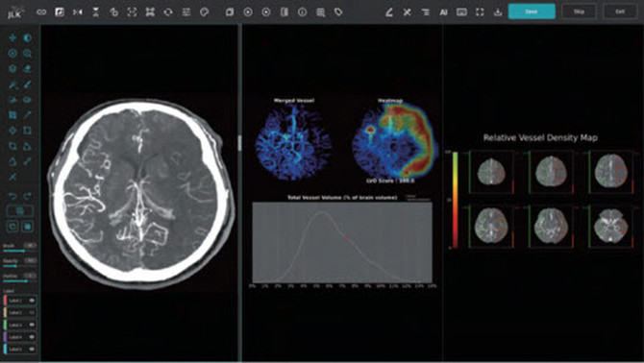The width and height of the screenshot is (644, 363).
Task: Click the Skip button
Action: (x=579, y=12)
